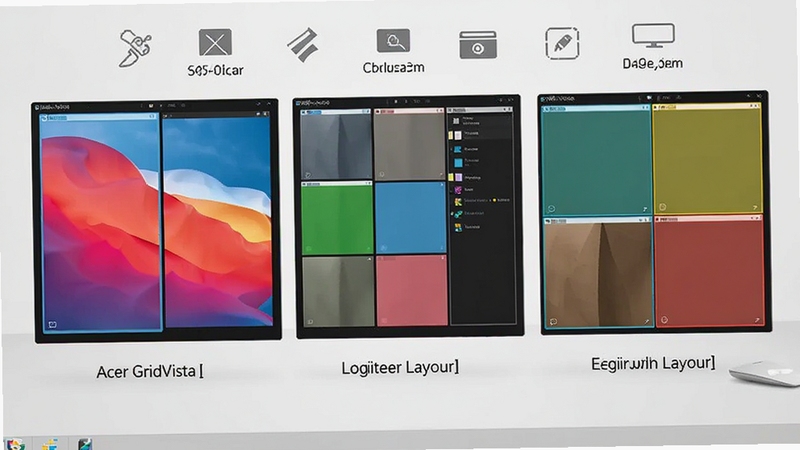Select the pink tile in Logiteer layout
The height and width of the screenshot is (450, 800).
[412, 290]
